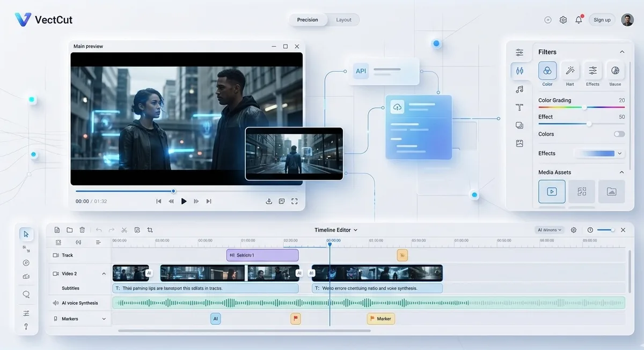
Task: Open adjustment sliders tool in left toolbar
Action: click(26, 313)
